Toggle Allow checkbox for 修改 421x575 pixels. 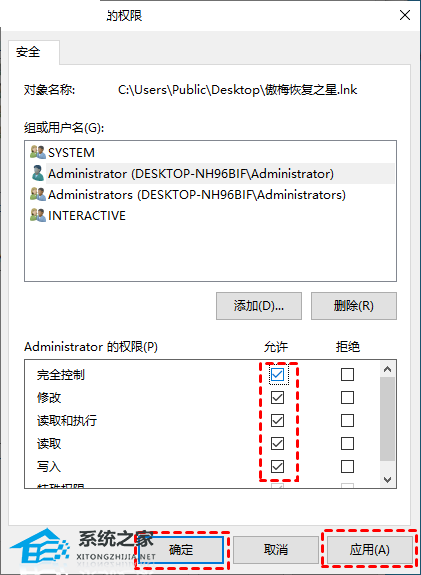tap(277, 398)
